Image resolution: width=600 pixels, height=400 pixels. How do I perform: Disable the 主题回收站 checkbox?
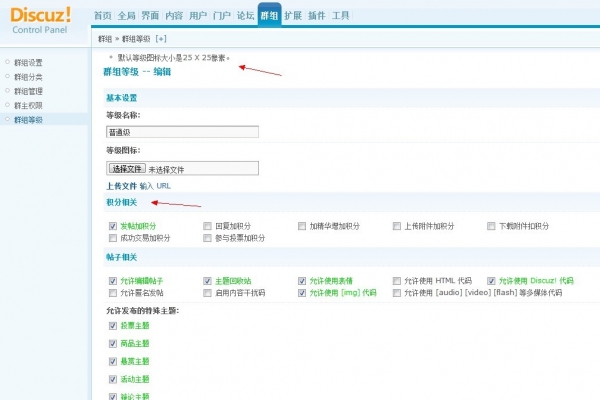click(207, 281)
